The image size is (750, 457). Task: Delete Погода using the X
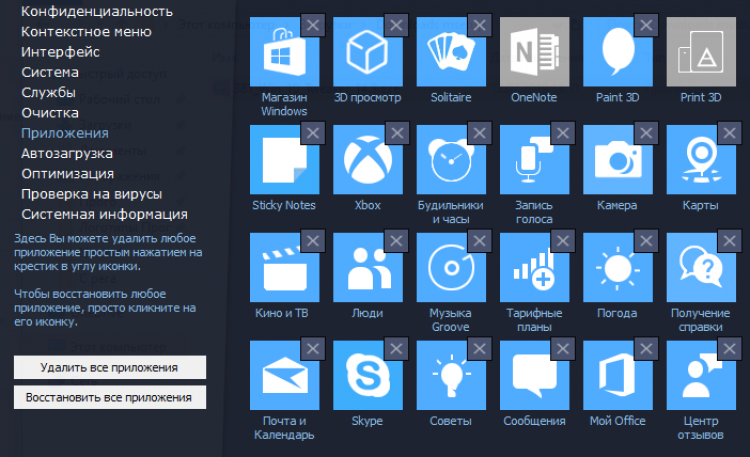[x=646, y=241]
